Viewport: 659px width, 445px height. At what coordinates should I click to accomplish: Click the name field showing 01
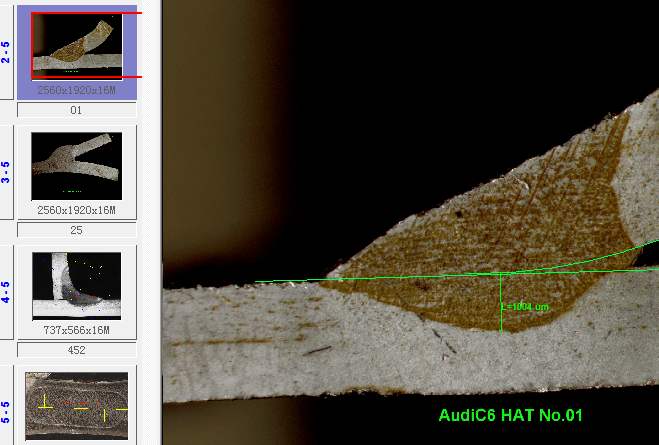(x=76, y=110)
